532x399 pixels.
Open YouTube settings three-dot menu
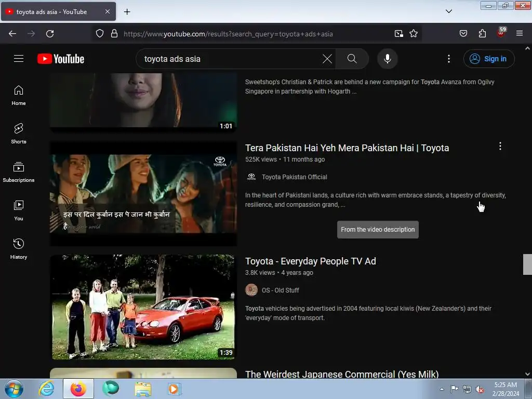click(448, 59)
